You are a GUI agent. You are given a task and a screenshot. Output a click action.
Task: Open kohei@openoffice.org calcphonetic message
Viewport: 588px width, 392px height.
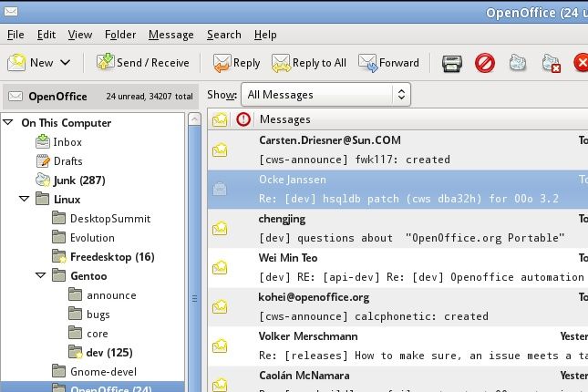(x=397, y=307)
